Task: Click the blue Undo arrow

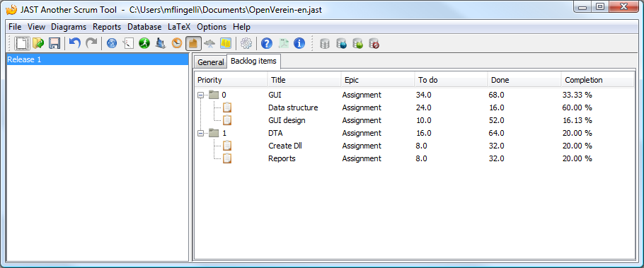Action: [x=75, y=42]
